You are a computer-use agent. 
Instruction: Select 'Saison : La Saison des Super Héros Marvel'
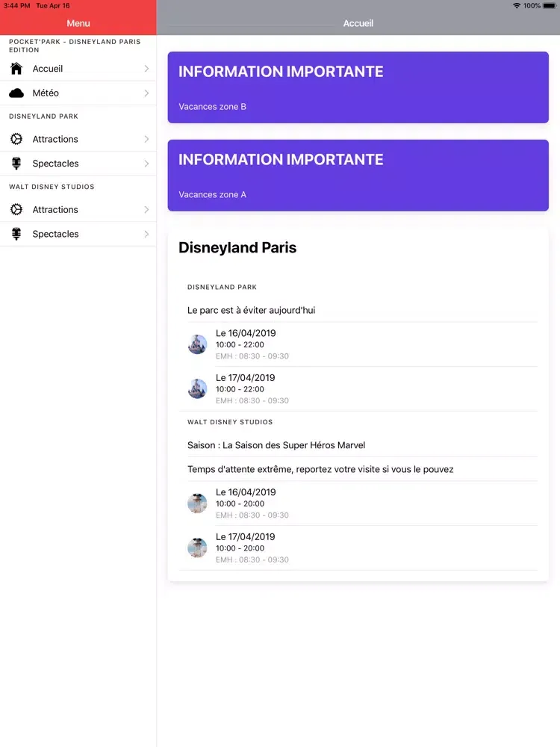[x=358, y=445]
